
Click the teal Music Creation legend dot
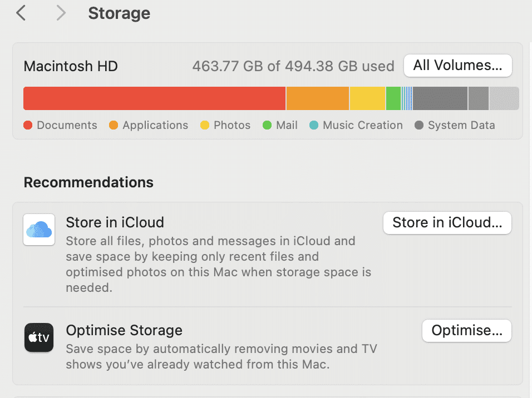(x=314, y=125)
